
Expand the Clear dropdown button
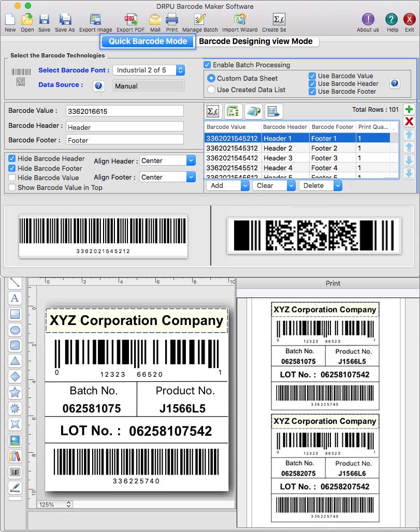click(x=291, y=186)
